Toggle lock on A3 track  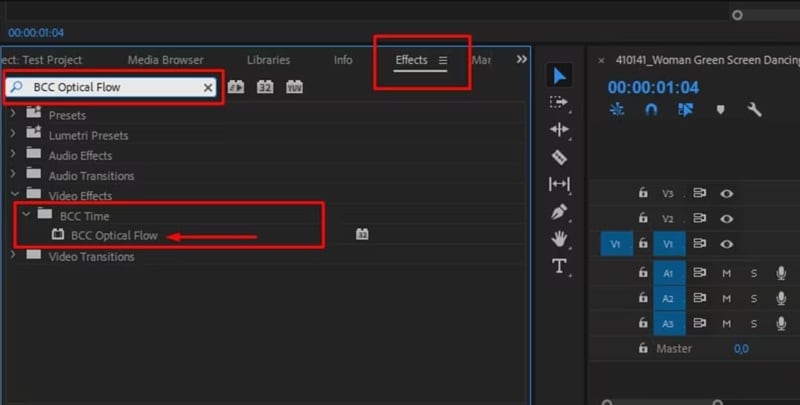coord(643,322)
